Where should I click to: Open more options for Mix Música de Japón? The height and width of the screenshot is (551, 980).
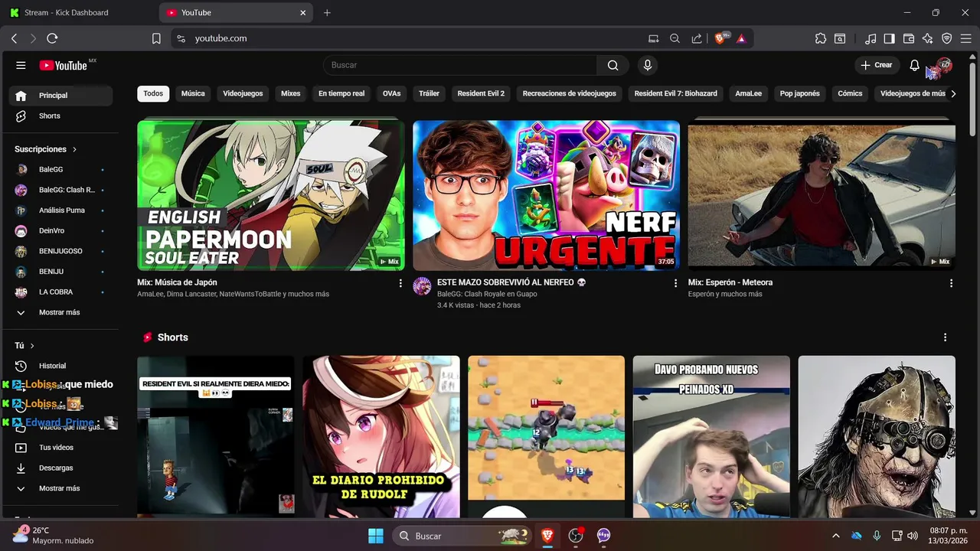pyautogui.click(x=400, y=283)
